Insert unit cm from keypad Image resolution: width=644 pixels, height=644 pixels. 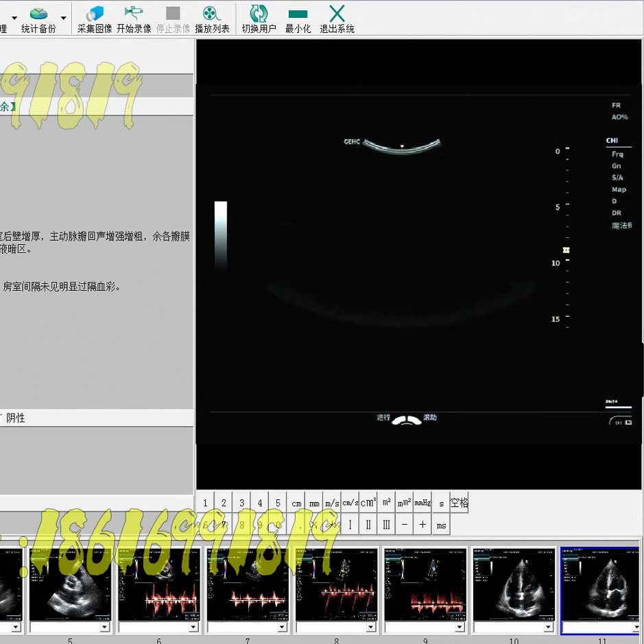(296, 503)
